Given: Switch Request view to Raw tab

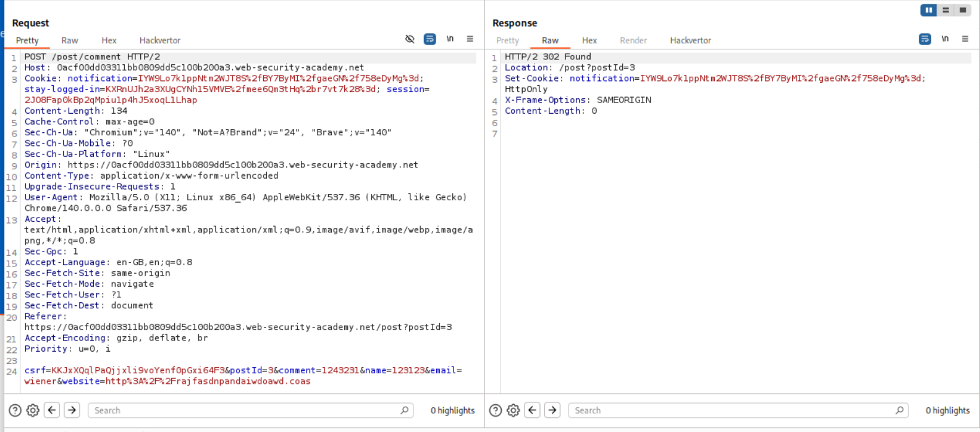Looking at the screenshot, I should 70,40.
